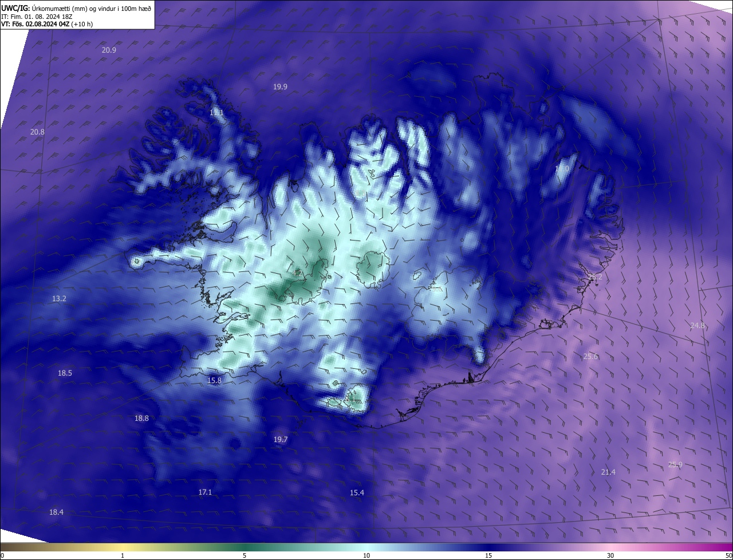Click the color scale tick label 1
Viewport: 733px width, 560px height.
coord(123,555)
